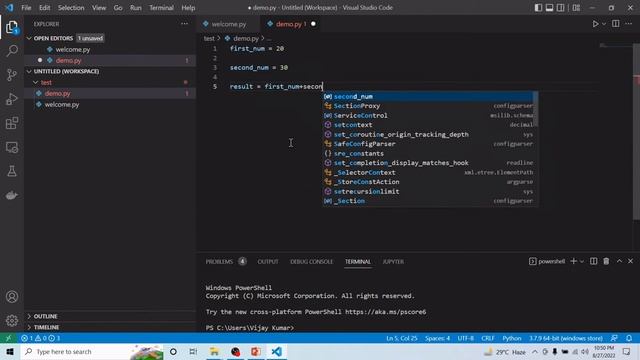Click unsaved dot on demo.py tab
Viewport: 640px width, 360px height.
[313, 24]
